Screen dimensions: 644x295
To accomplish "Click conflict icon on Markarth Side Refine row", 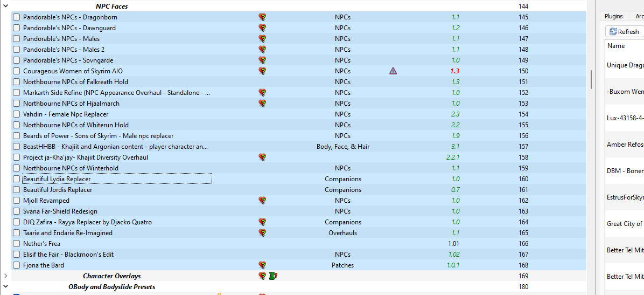I will 262,93.
